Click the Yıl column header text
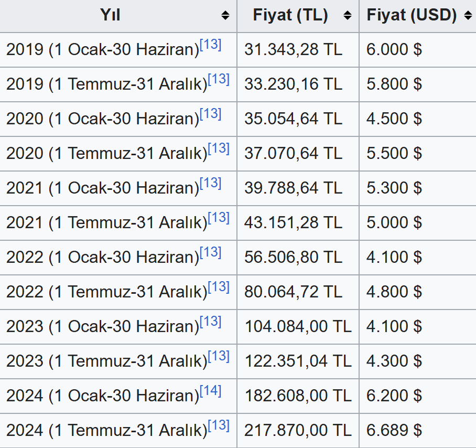The width and height of the screenshot is (476, 448). click(110, 16)
